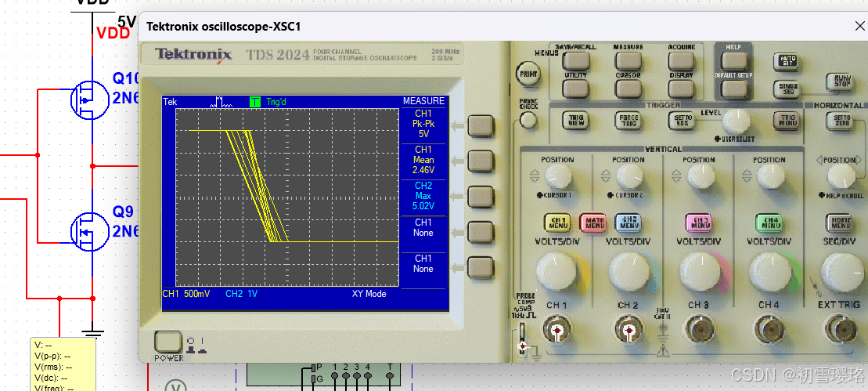Click the AUTO SET button
The image size is (868, 391).
pos(787,60)
